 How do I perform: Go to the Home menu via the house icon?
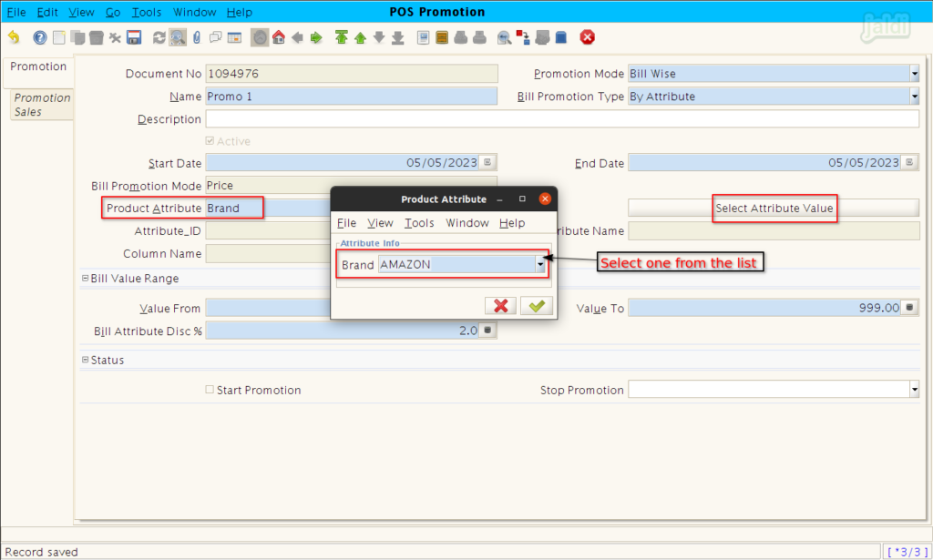(x=279, y=37)
